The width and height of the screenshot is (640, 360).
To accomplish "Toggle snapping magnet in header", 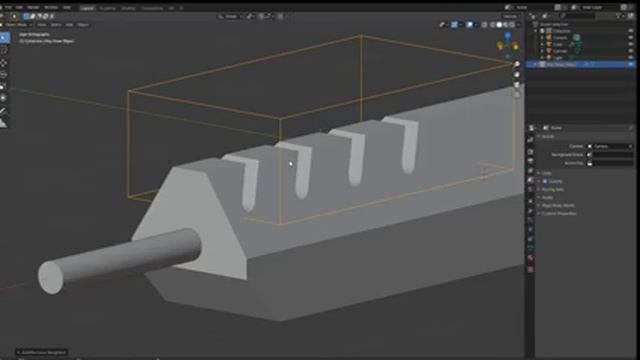I will (x=261, y=16).
